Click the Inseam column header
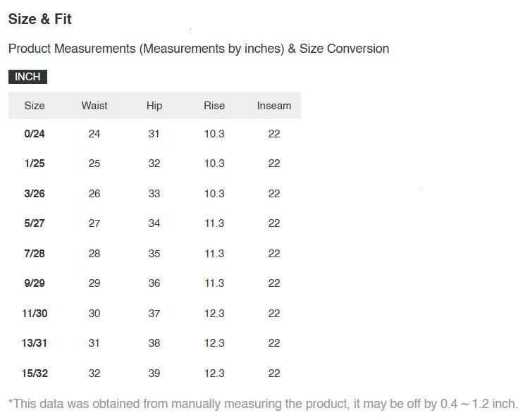 274,106
